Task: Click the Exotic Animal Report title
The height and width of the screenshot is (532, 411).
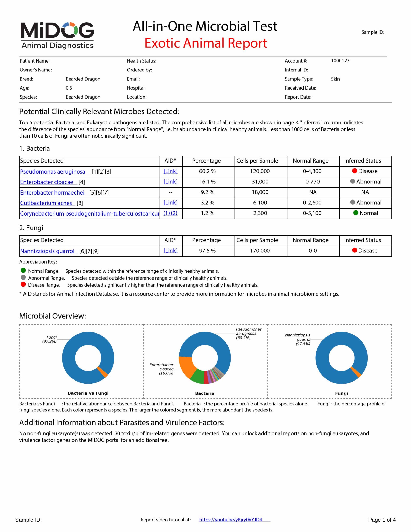Action: coord(206,43)
